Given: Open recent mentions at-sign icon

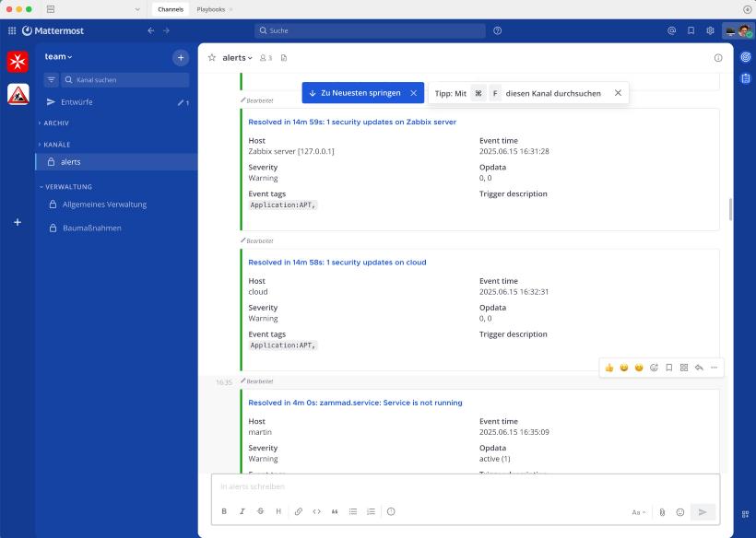Looking at the screenshot, I should (671, 30).
